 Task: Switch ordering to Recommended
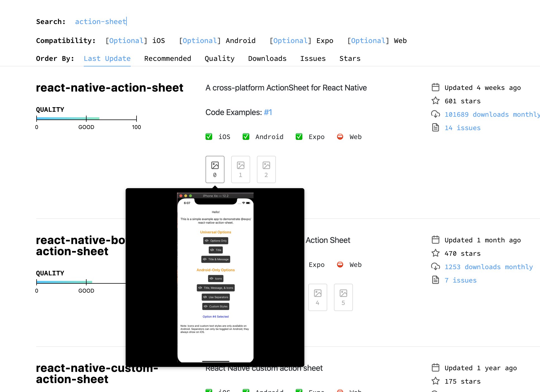point(168,58)
